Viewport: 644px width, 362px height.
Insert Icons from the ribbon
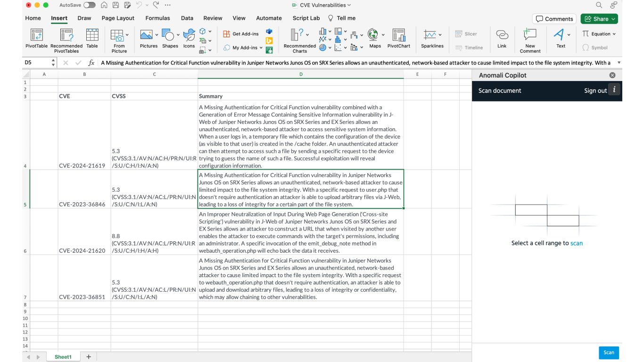click(x=189, y=38)
